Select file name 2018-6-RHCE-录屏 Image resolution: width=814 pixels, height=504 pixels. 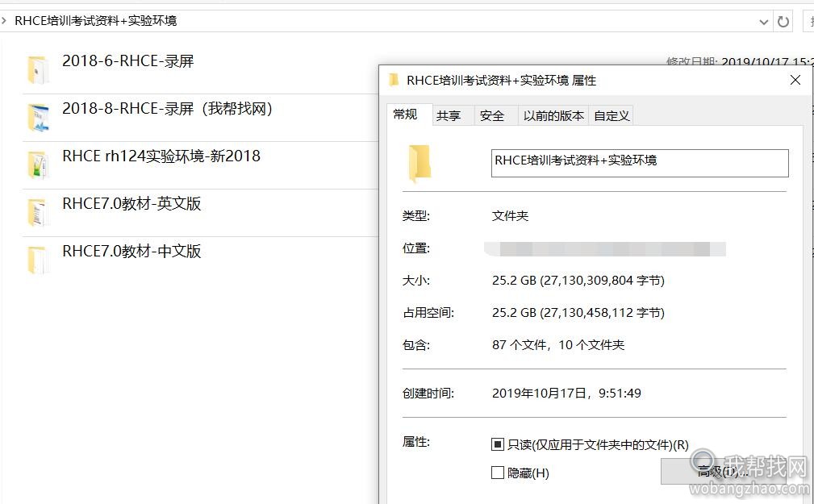(127, 60)
